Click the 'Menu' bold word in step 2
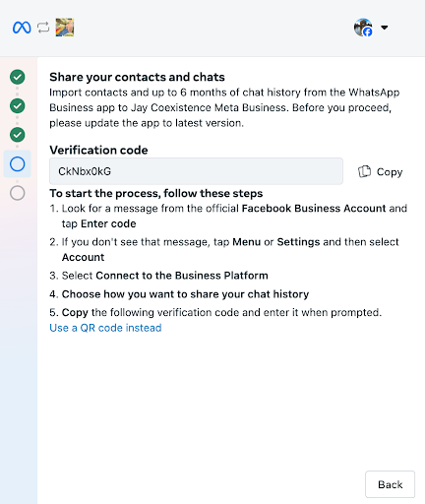 pos(247,242)
